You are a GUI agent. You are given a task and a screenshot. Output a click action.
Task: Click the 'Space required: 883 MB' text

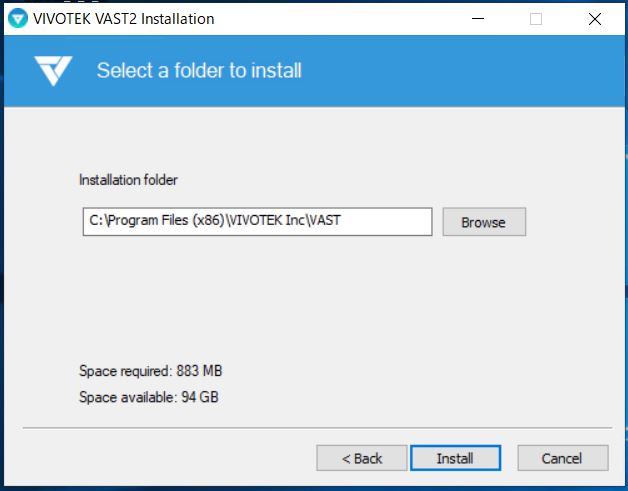click(x=151, y=371)
